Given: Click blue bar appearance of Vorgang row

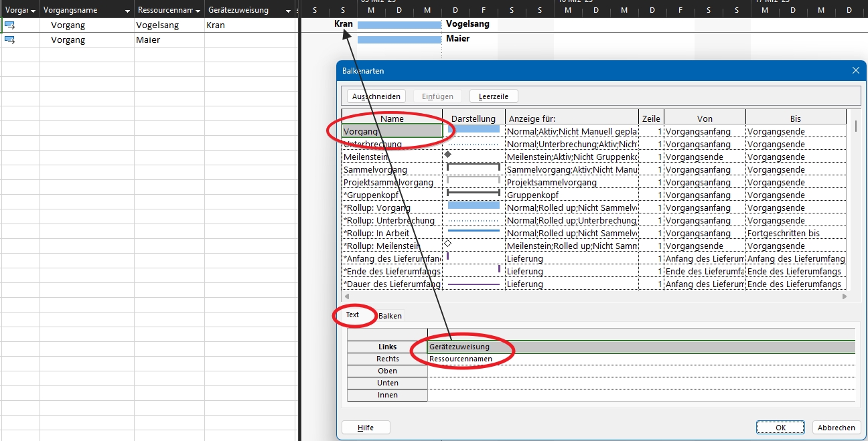Looking at the screenshot, I should tap(474, 129).
